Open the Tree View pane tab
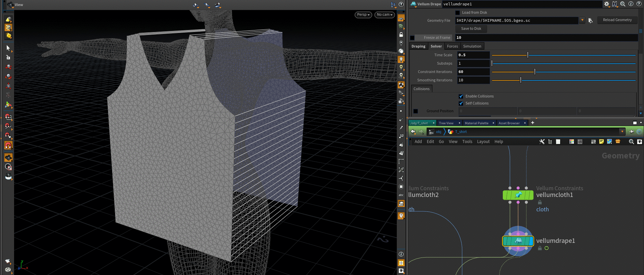 point(446,123)
